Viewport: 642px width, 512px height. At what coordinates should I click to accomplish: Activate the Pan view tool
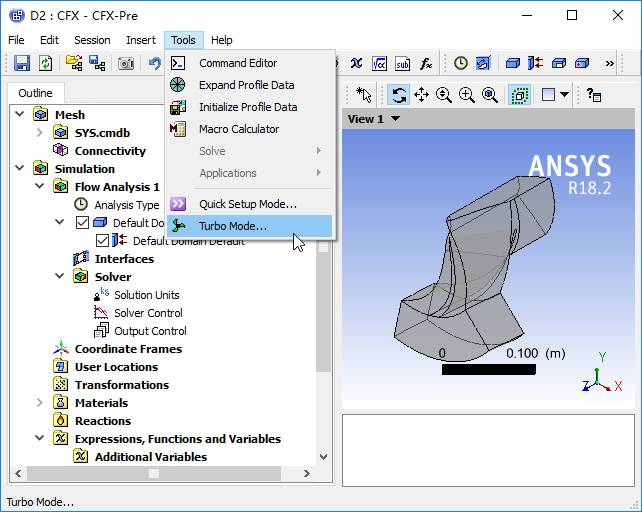[421, 95]
